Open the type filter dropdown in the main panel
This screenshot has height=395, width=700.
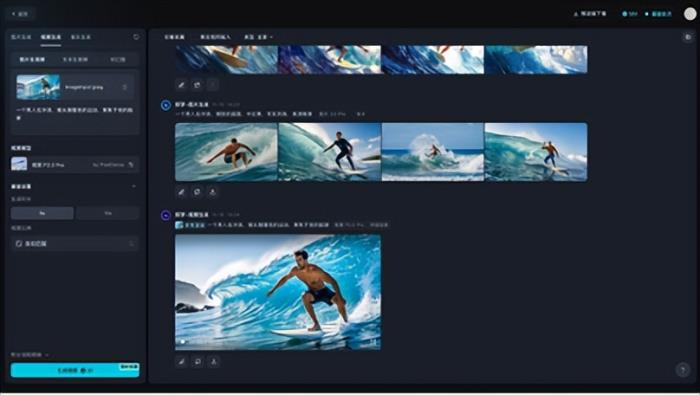coord(258,37)
